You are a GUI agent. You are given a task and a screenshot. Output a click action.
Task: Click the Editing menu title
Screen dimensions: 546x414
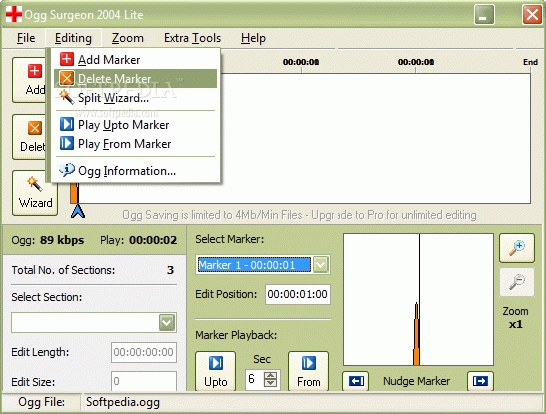point(73,38)
